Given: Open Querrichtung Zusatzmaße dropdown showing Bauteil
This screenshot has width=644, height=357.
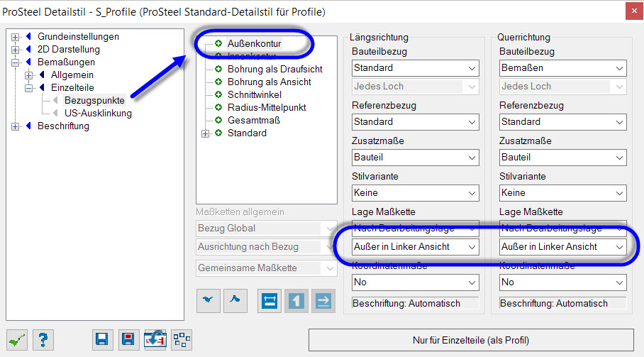Looking at the screenshot, I should pos(562,158).
